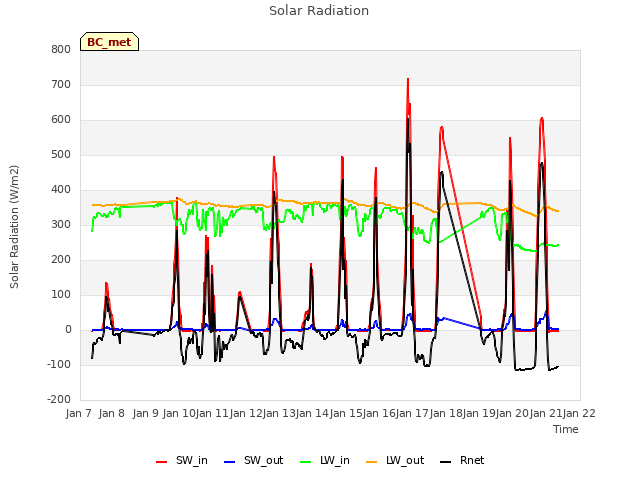
Task: Click the 100 y-axis tick label
Action: click(61, 295)
